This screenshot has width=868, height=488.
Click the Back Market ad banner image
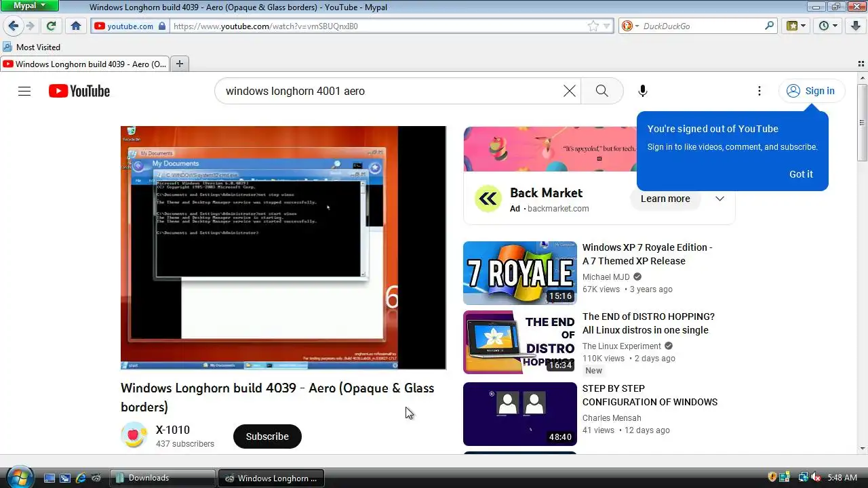549,149
